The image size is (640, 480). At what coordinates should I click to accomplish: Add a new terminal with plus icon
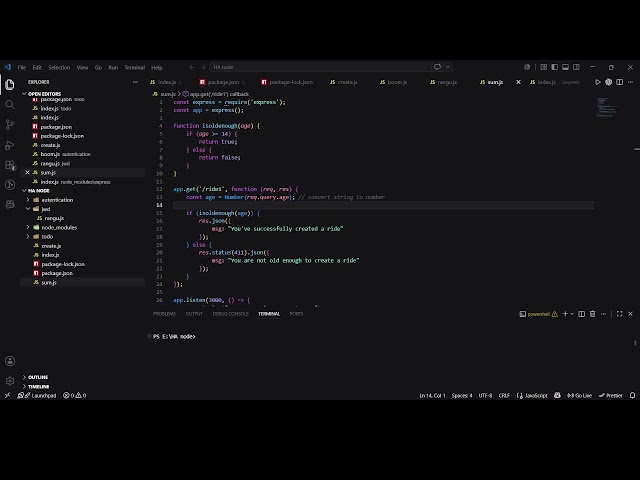565,314
